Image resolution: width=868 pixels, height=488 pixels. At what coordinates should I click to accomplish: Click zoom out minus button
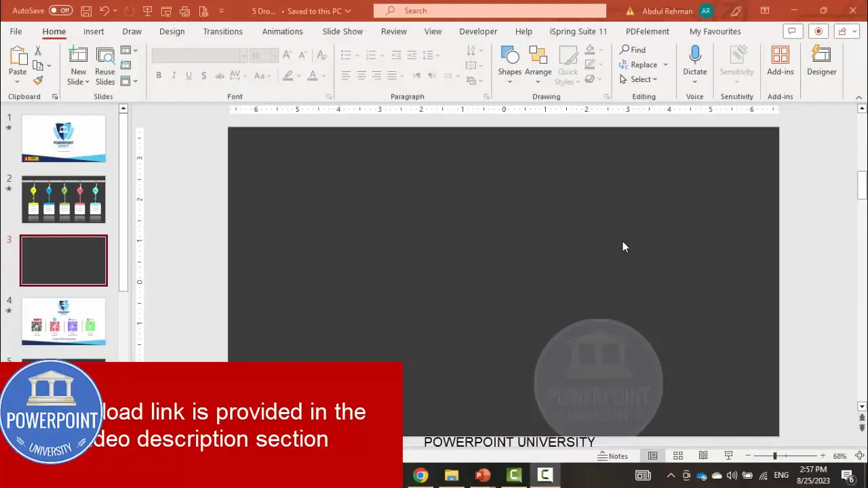tap(747, 456)
